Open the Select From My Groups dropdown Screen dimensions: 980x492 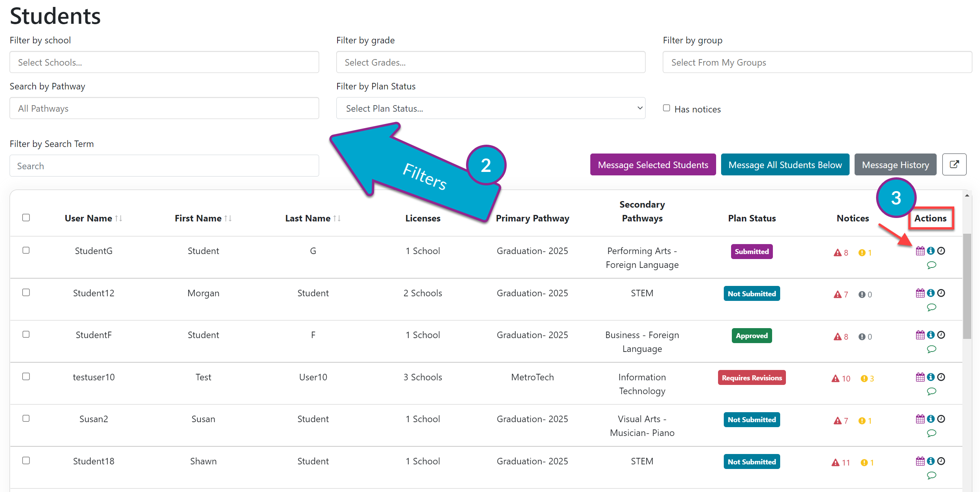[x=817, y=62]
